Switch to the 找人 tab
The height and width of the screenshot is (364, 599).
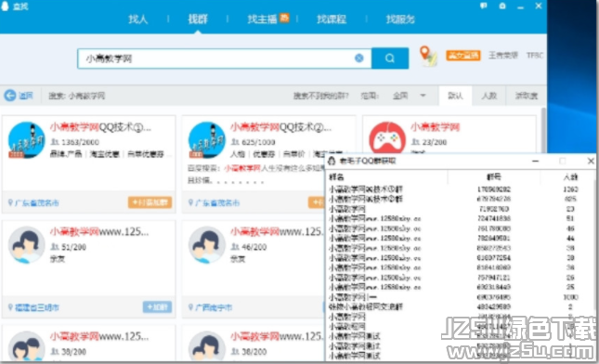137,19
